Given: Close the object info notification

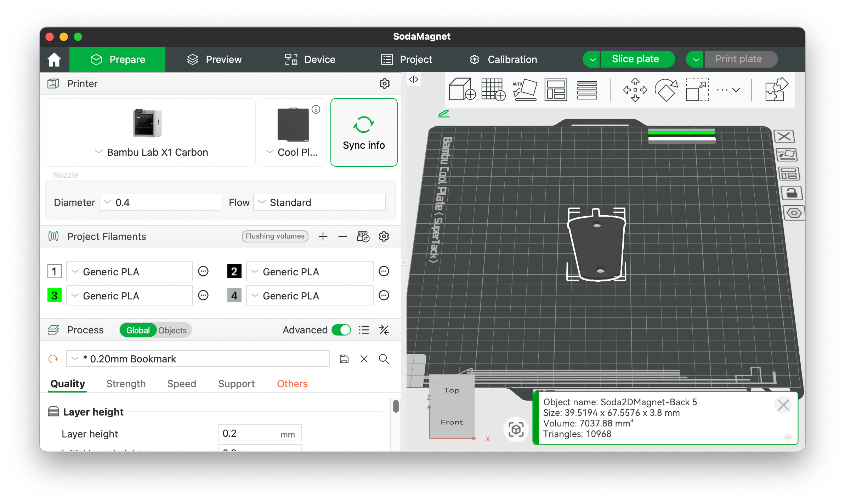Looking at the screenshot, I should tap(783, 405).
